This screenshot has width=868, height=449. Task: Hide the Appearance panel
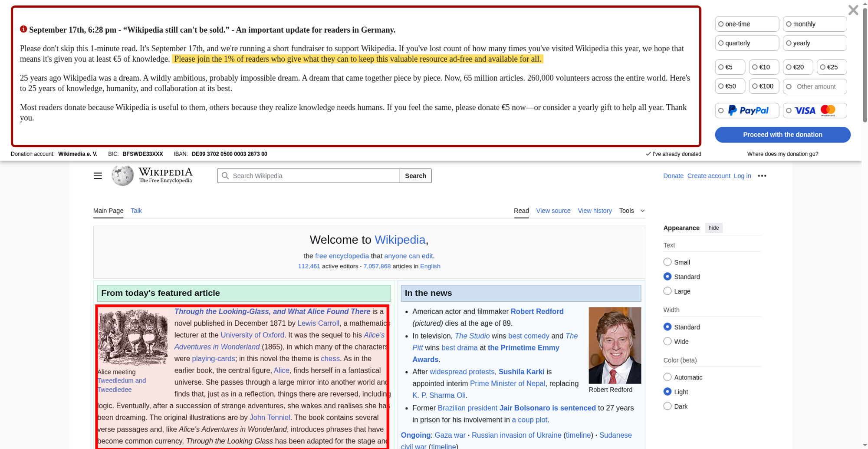[713, 228]
